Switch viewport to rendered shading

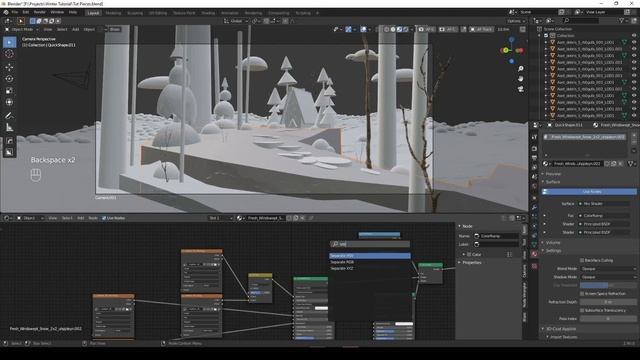(x=406, y=29)
